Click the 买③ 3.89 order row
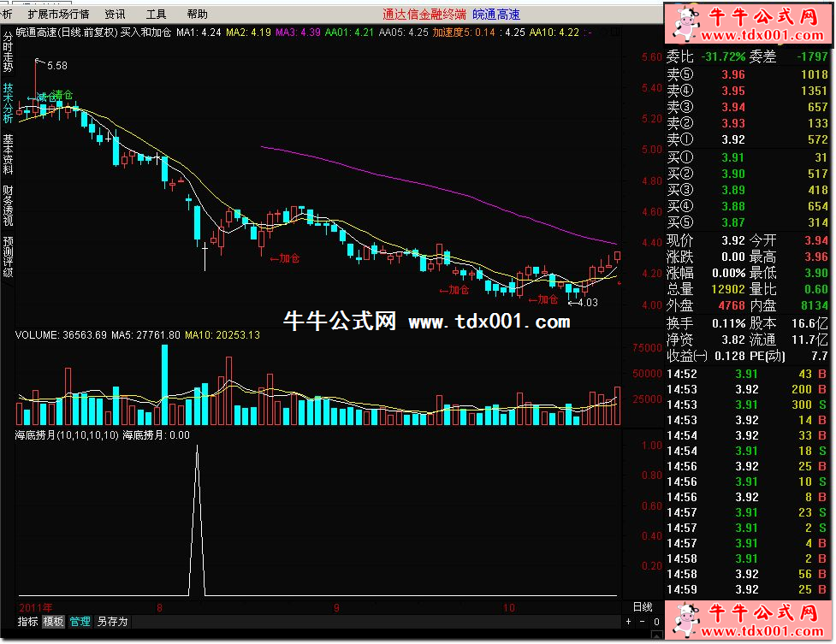The height and width of the screenshot is (644, 836). [748, 191]
